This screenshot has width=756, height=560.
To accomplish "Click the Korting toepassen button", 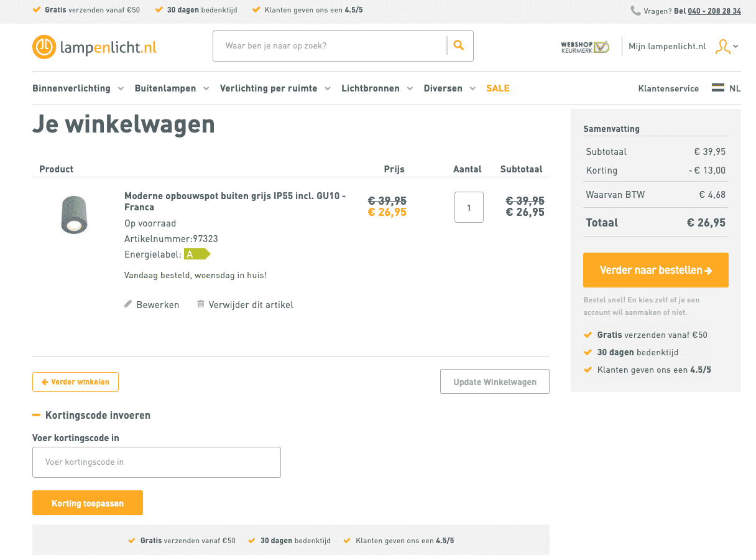I will tap(88, 503).
